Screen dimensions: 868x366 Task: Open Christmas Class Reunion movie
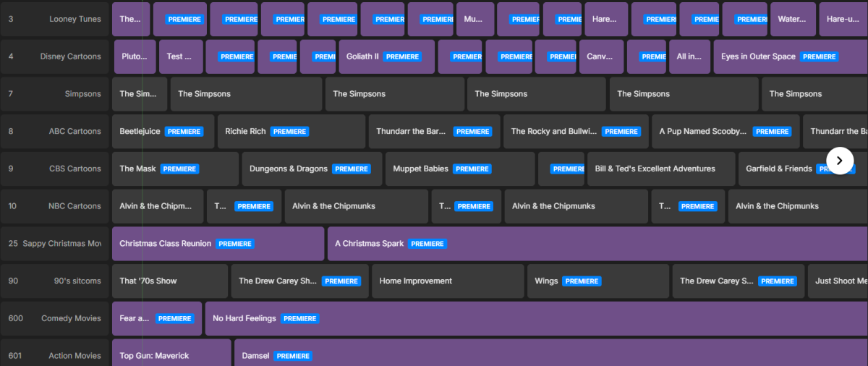218,244
